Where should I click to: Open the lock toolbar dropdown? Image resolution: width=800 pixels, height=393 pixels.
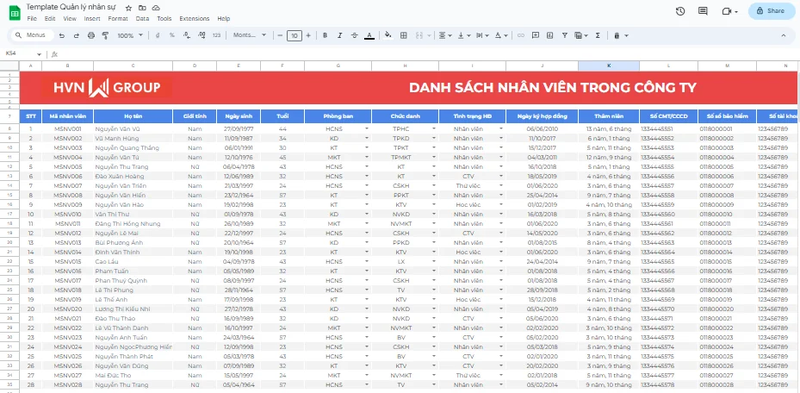[x=621, y=36]
